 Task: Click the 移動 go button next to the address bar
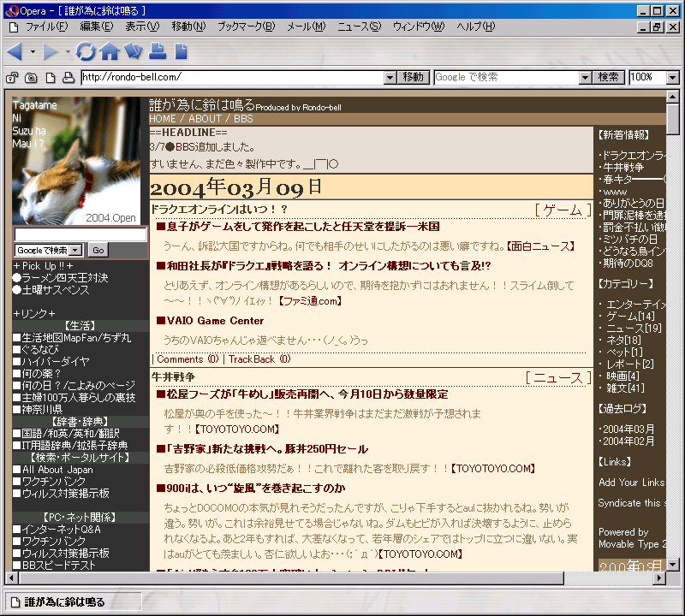(414, 77)
